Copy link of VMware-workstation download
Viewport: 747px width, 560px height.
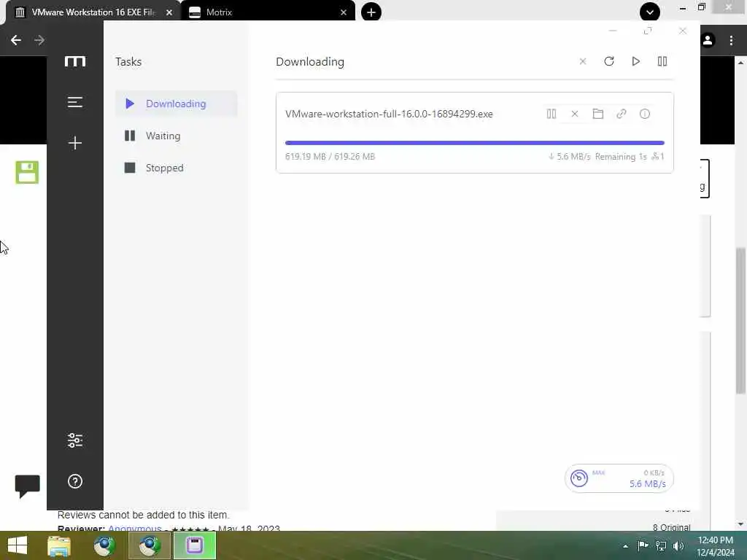point(622,114)
